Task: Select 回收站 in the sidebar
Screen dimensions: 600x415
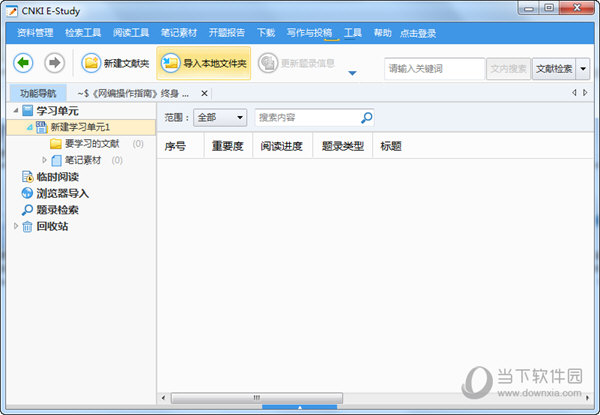Action: click(x=52, y=226)
